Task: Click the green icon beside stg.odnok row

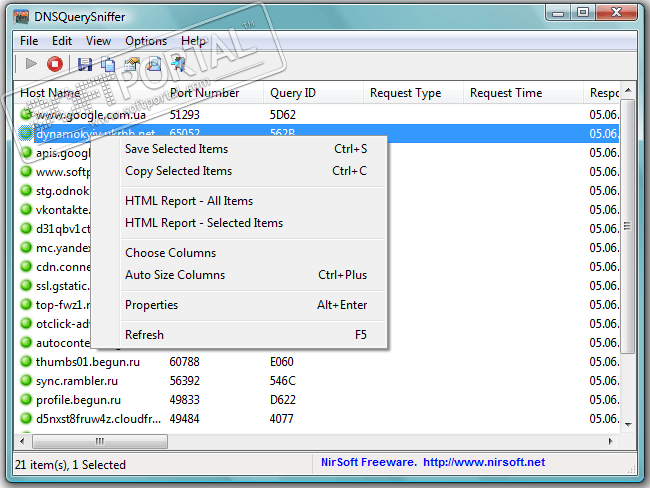Action: coord(26,190)
